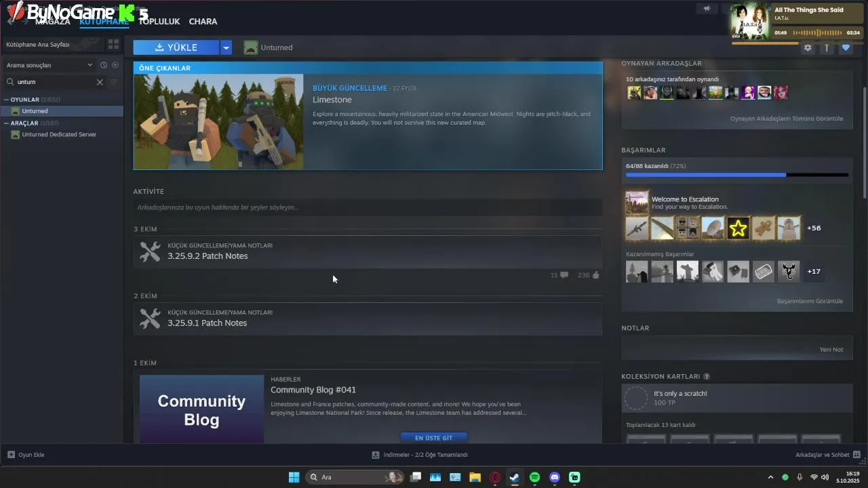
Task: Click the album art in music overlay
Action: click(750, 21)
